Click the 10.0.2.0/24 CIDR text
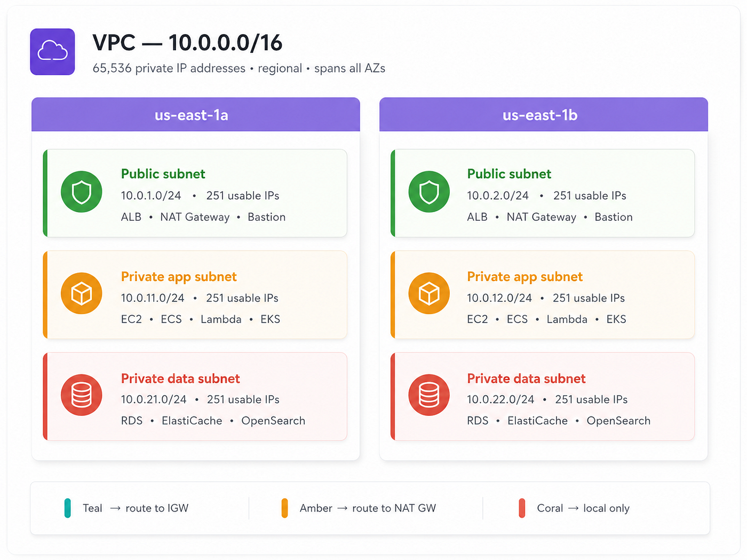This screenshot has width=747, height=560. [x=498, y=196]
